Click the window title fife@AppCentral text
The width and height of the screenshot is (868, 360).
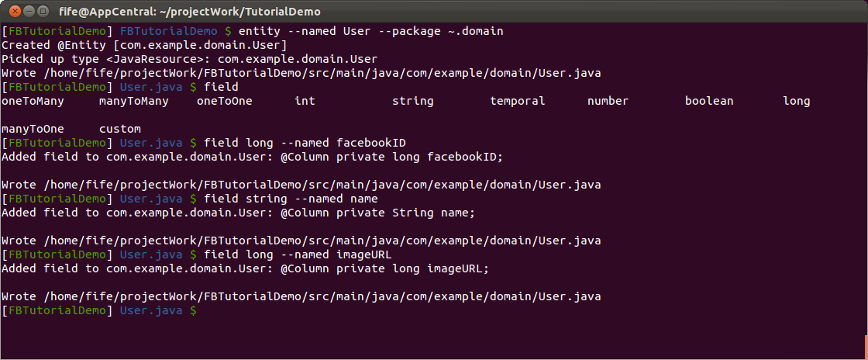189,12
